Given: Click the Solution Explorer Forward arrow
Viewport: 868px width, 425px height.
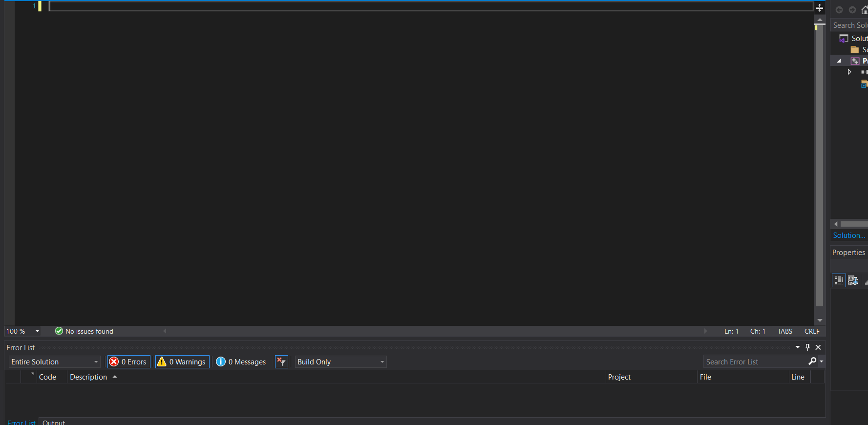Looking at the screenshot, I should (x=852, y=10).
